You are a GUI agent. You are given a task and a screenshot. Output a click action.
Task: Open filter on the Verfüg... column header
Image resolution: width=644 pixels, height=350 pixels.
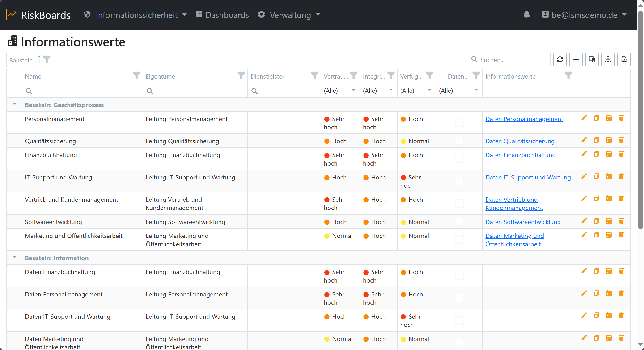click(x=429, y=75)
